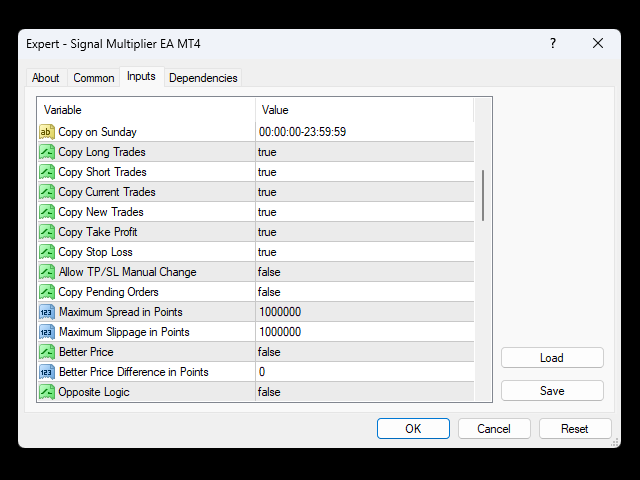The width and height of the screenshot is (640, 480).
Task: Click the boolean icon beside Copy New Trades
Action: (47, 212)
